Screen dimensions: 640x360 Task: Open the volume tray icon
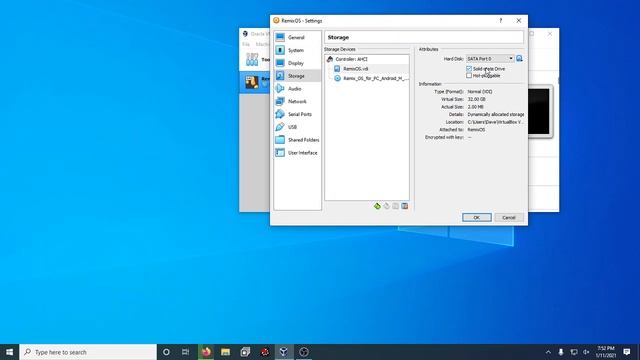(586, 352)
